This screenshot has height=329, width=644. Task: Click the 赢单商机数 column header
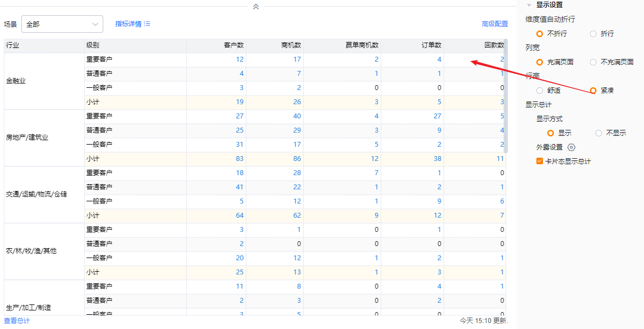tap(362, 45)
